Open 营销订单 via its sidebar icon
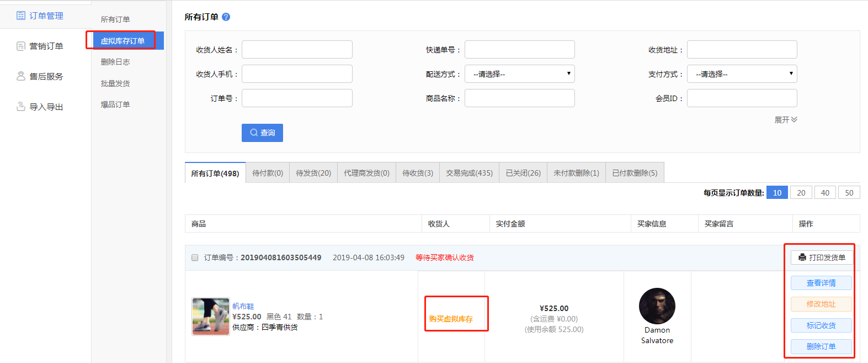Screen dimensions: 868x363 click(21, 46)
